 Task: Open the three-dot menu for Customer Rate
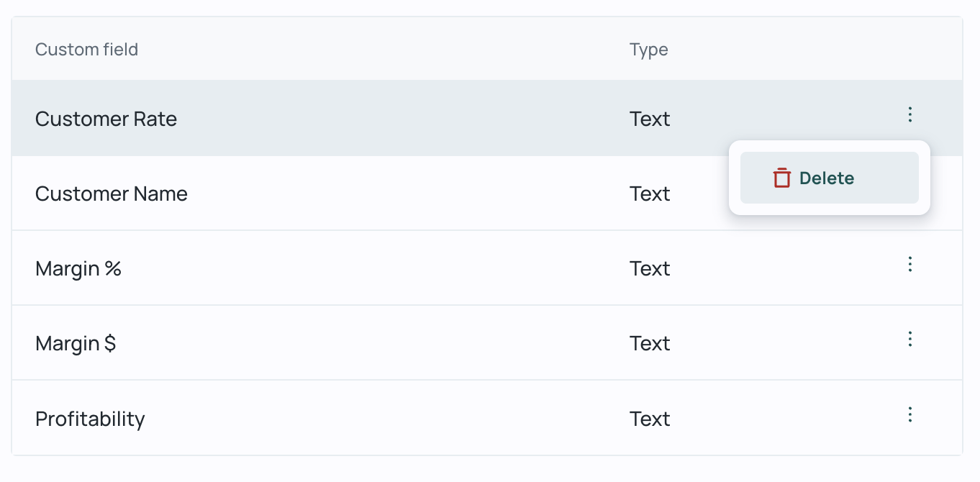(x=910, y=114)
